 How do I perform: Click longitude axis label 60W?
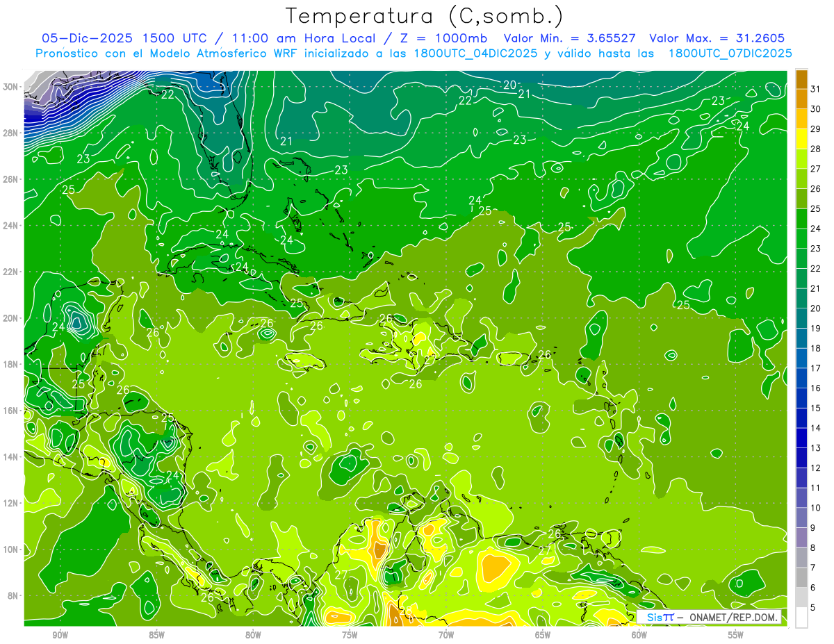(x=639, y=635)
